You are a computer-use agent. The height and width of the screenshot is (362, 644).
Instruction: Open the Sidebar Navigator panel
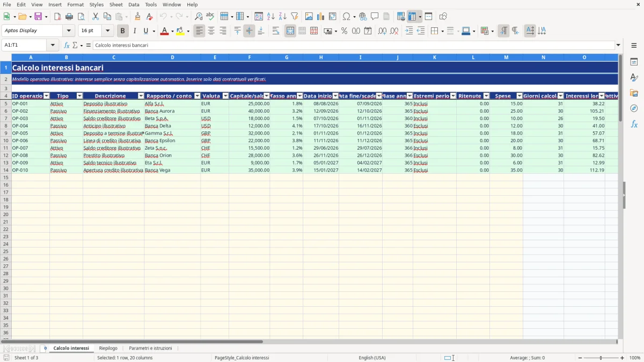pyautogui.click(x=634, y=108)
